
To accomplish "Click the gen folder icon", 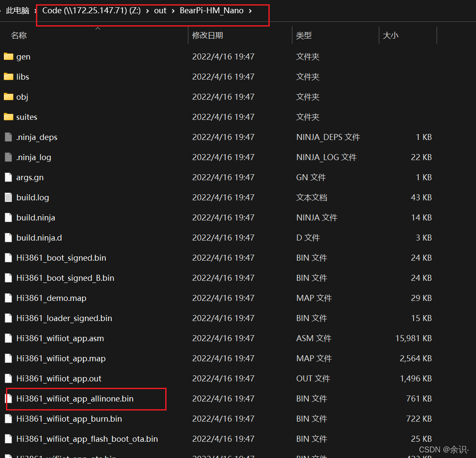I will 9,57.
